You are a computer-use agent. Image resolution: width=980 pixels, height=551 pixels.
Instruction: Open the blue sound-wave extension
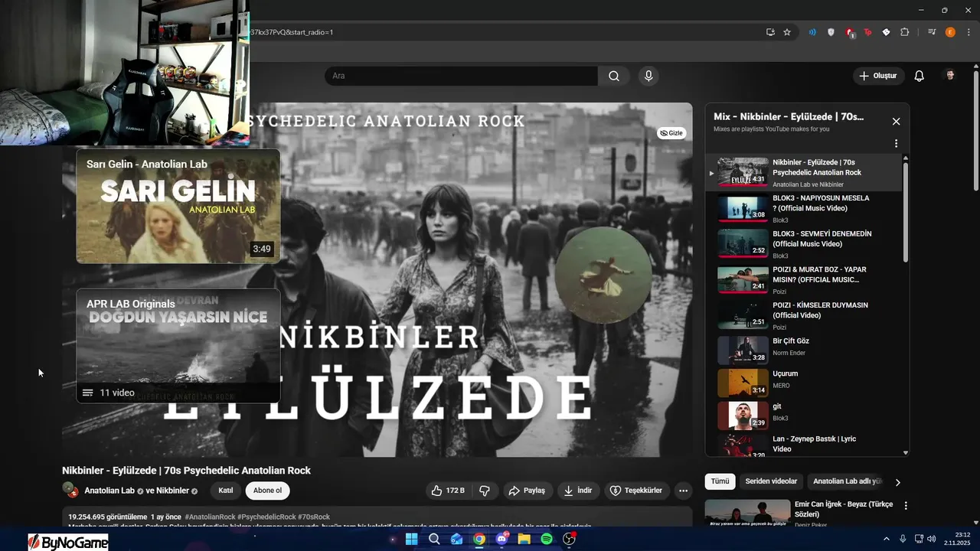coord(812,32)
